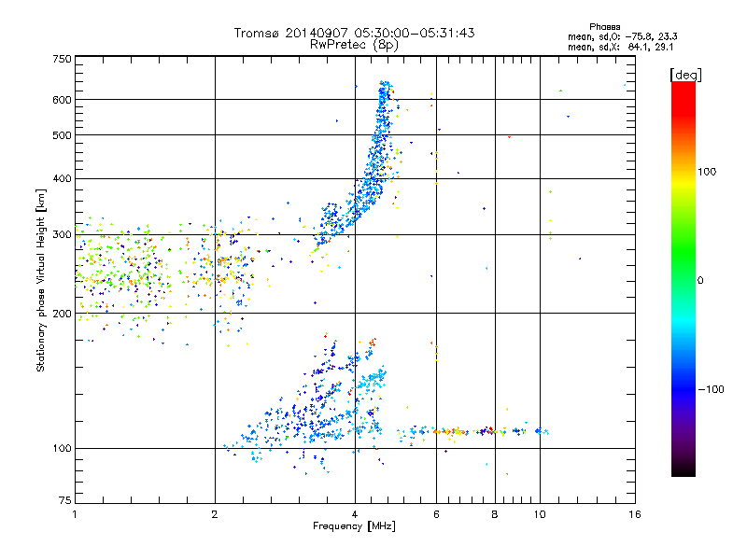Click the colorbar tick label '-100'
The height and width of the screenshot is (560, 747).
click(x=711, y=389)
